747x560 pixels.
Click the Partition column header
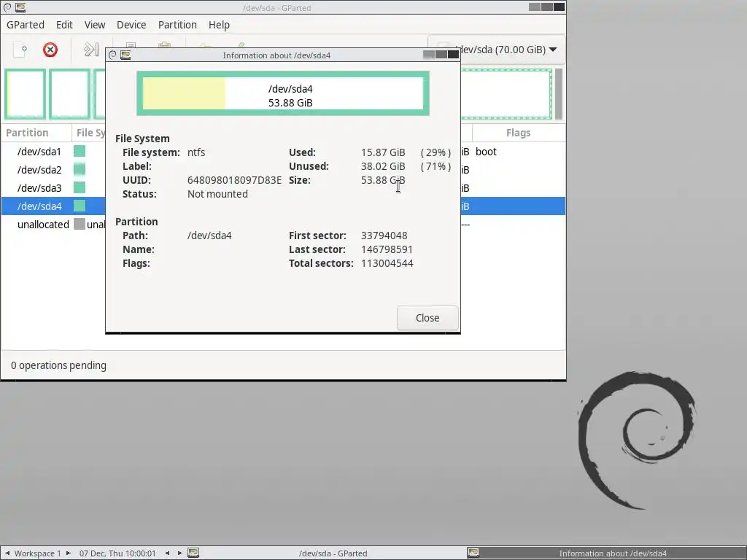36,133
